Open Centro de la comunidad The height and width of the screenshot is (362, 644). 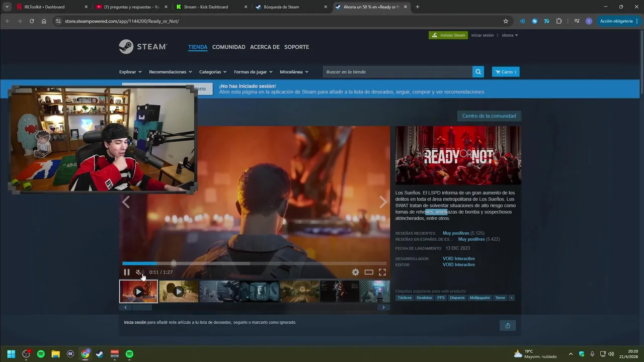489,116
